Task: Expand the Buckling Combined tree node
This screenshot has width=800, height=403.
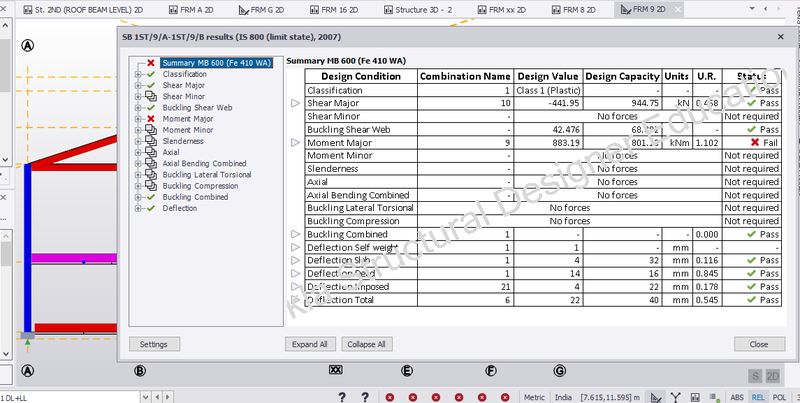Action: (137, 197)
